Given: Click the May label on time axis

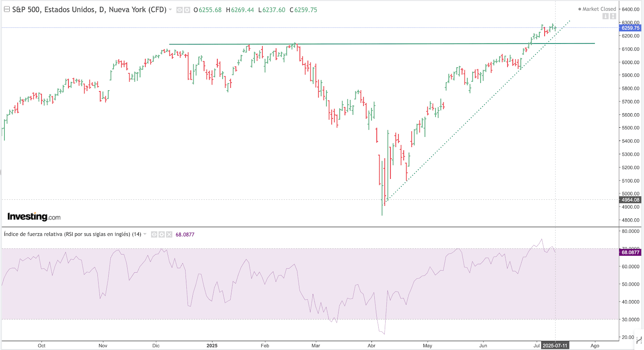Looking at the screenshot, I should pyautogui.click(x=427, y=346).
